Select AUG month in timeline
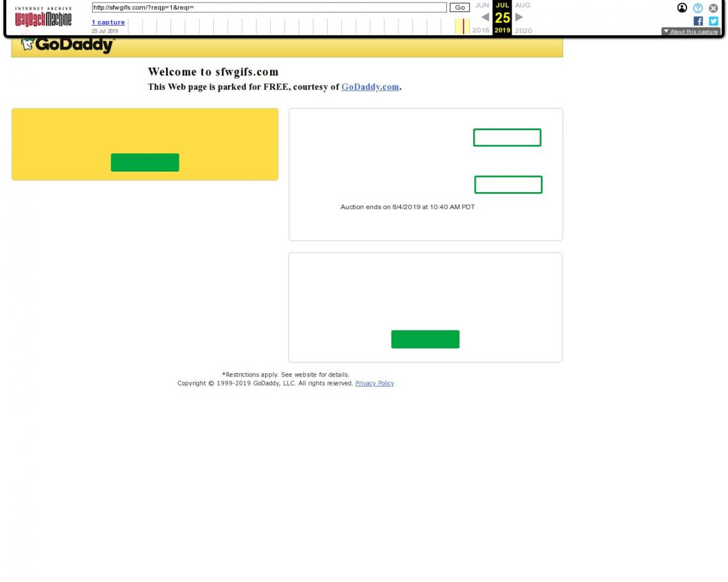The height and width of the screenshot is (582, 728). pos(522,5)
